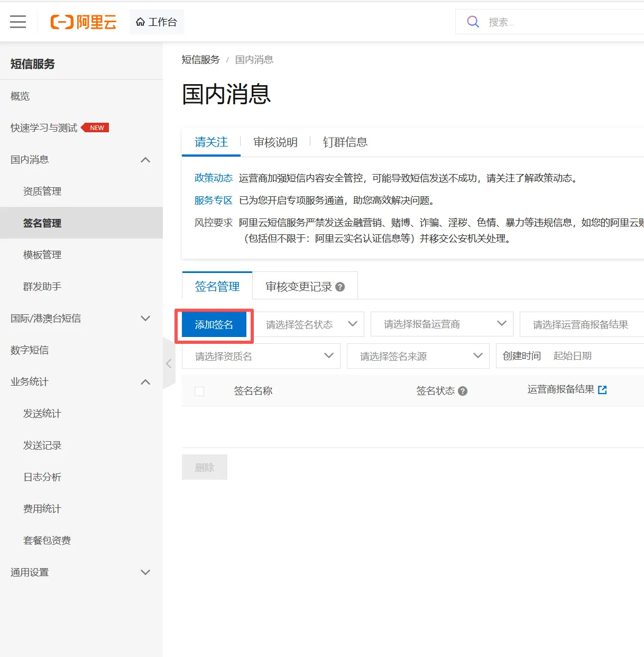Select the 签名管理 content tab

click(x=217, y=286)
